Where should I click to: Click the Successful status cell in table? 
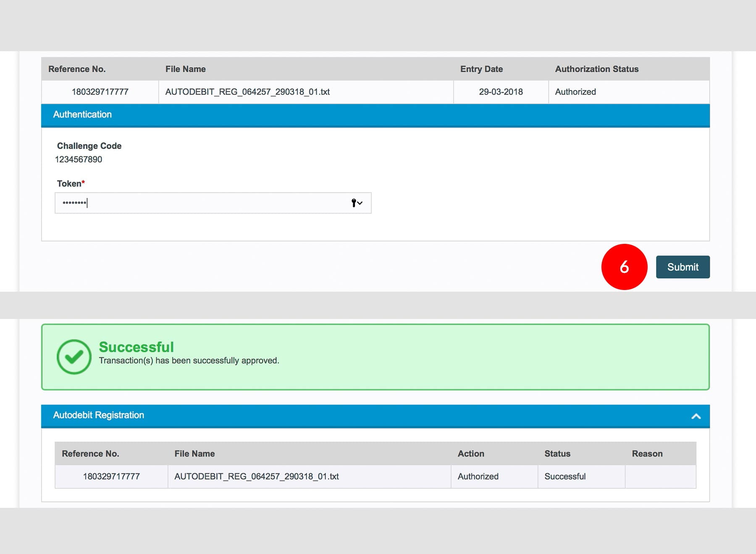pos(565,476)
